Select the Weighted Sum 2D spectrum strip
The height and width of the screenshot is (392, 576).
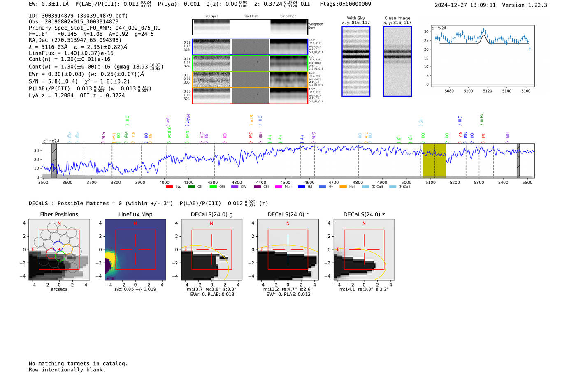(250, 27)
